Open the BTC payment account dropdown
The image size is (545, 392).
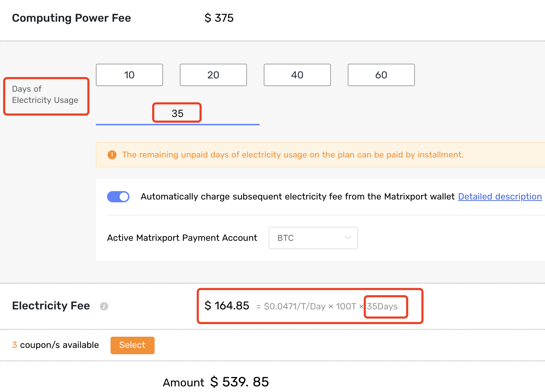coord(313,238)
